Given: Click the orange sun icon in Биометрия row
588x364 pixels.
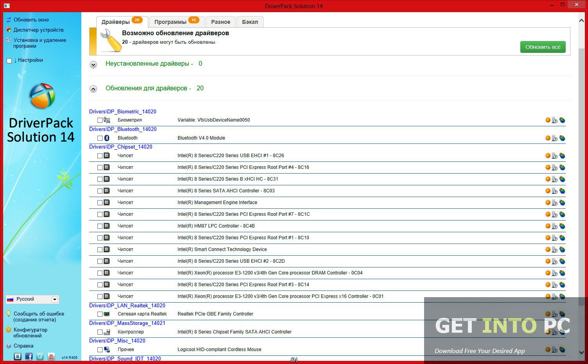Looking at the screenshot, I should coord(548,120).
